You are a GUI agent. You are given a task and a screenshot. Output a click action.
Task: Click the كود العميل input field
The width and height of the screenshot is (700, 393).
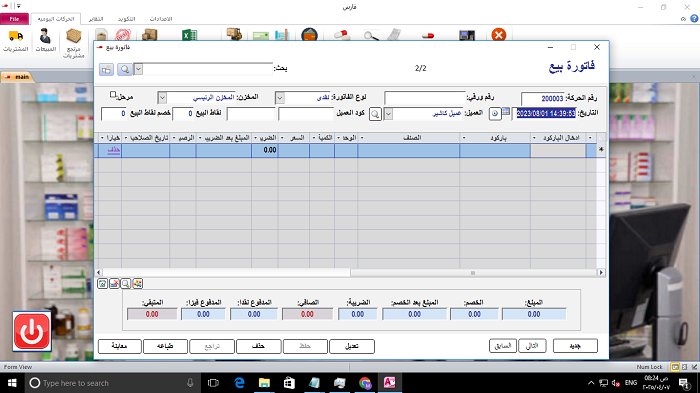[x=306, y=114]
